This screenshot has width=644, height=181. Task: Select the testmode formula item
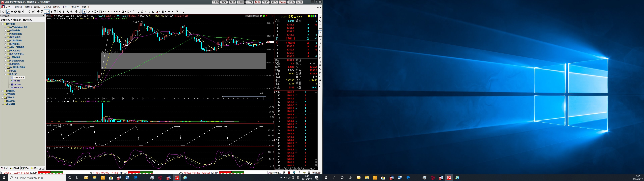pos(18,87)
